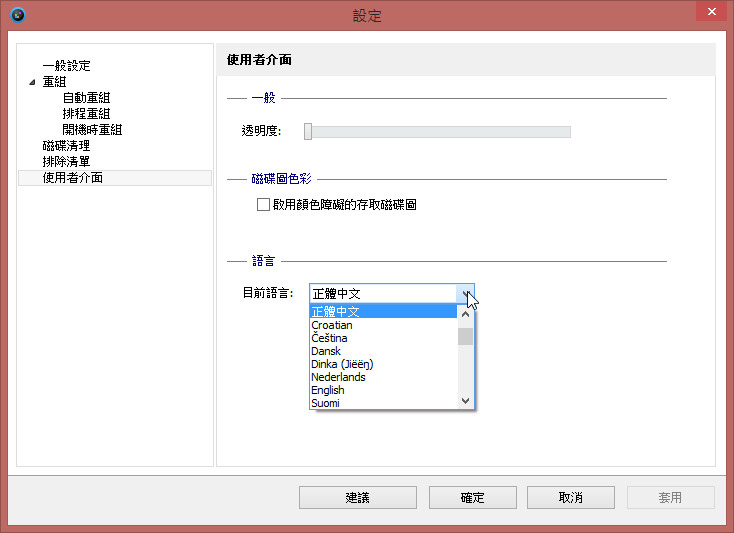
Task: Choose Suomi from the language list
Action: [383, 403]
